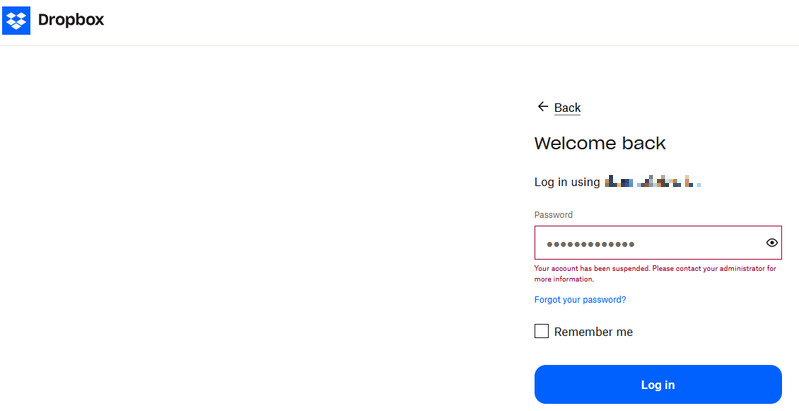Screen dimensions: 799x411
Task: Click the "Log in using" text
Action: tap(567, 182)
